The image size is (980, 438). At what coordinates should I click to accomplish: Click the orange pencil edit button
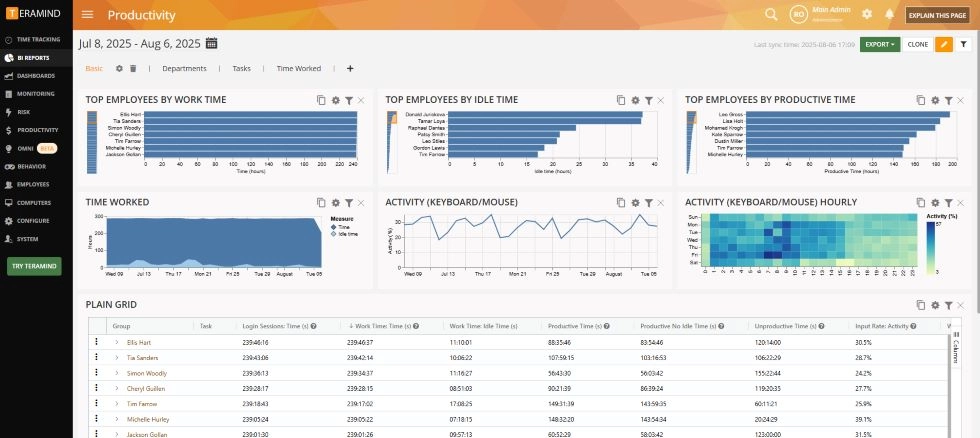coord(944,44)
